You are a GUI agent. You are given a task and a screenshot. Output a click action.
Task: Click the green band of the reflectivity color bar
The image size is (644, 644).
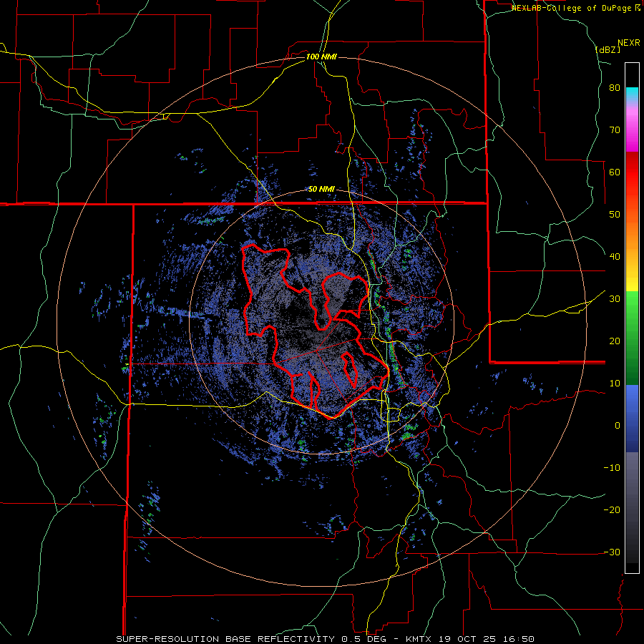(632, 338)
